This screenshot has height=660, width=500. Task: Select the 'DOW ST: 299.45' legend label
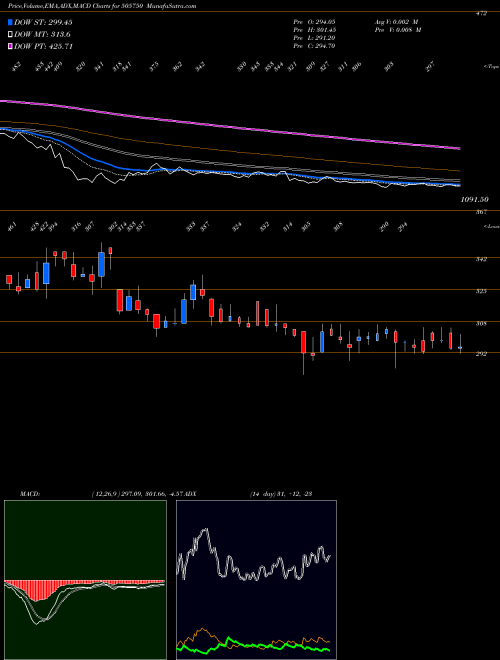click(43, 23)
